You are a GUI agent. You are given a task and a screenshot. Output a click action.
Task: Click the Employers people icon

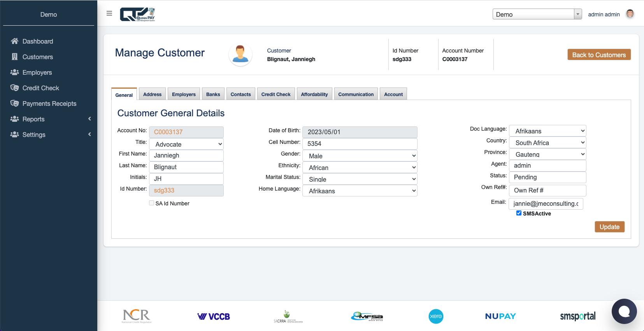click(x=15, y=72)
